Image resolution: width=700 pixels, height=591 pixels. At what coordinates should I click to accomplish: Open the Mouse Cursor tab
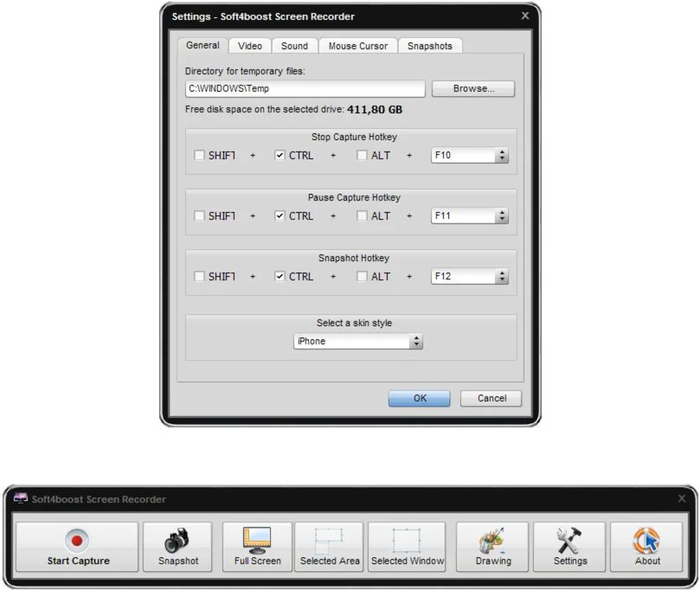click(x=358, y=45)
